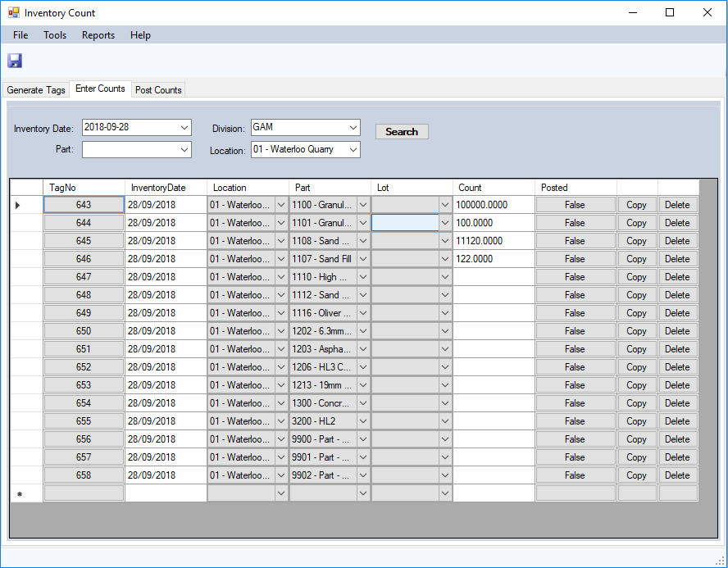Open the Reports menu

tap(98, 35)
